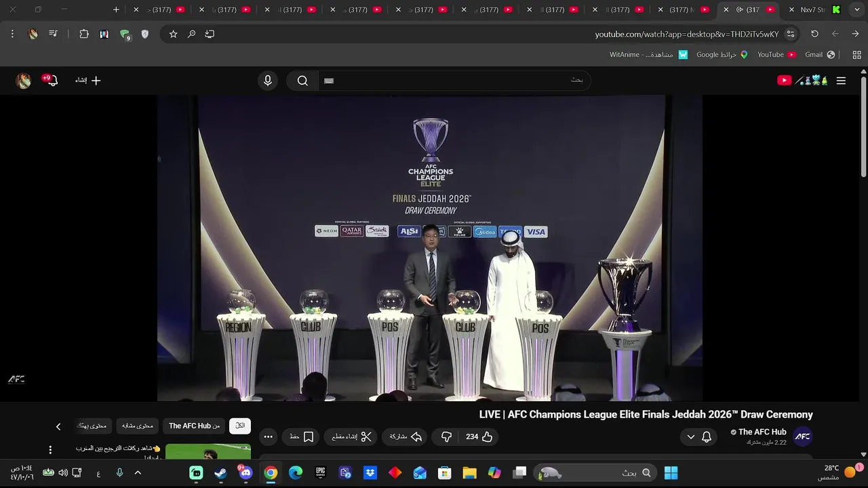Show all bookmarks grid icon
This screenshot has height=488, width=868.
[856, 55]
